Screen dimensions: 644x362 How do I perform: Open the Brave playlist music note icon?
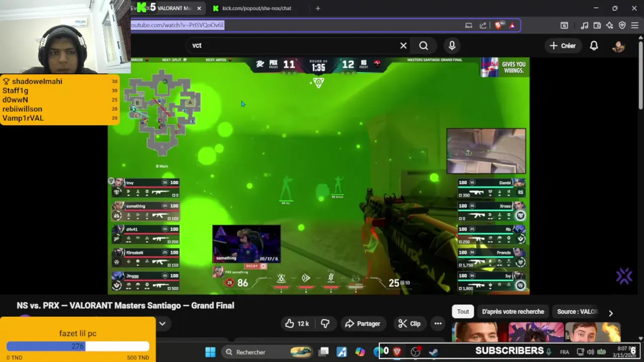click(584, 25)
